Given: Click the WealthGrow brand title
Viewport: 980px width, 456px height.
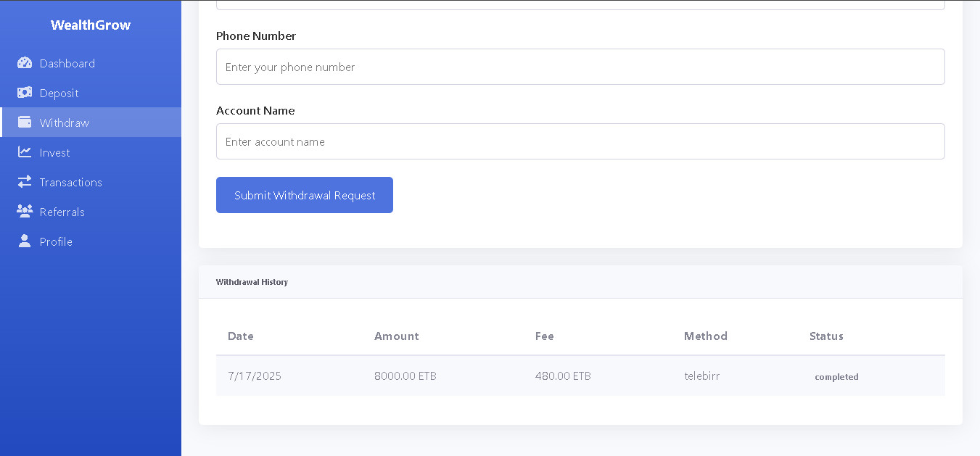Looking at the screenshot, I should (x=91, y=25).
